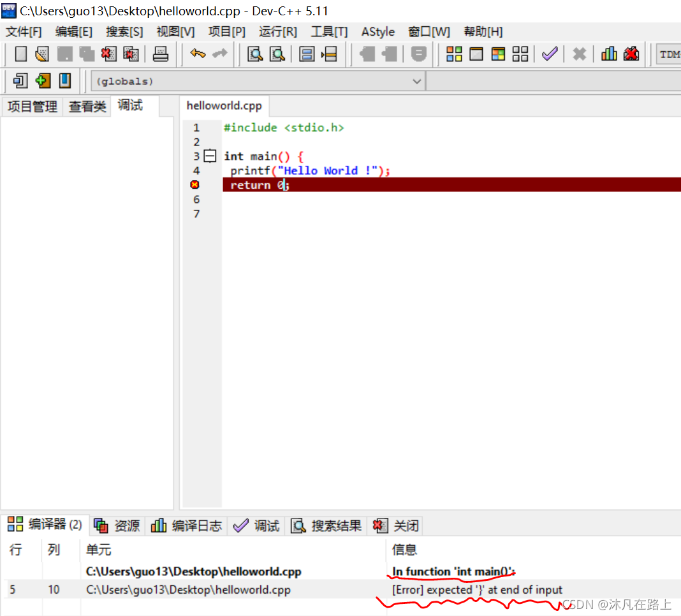Open the bottom 调试 tab with checkmark
681x616 pixels.
point(257,525)
